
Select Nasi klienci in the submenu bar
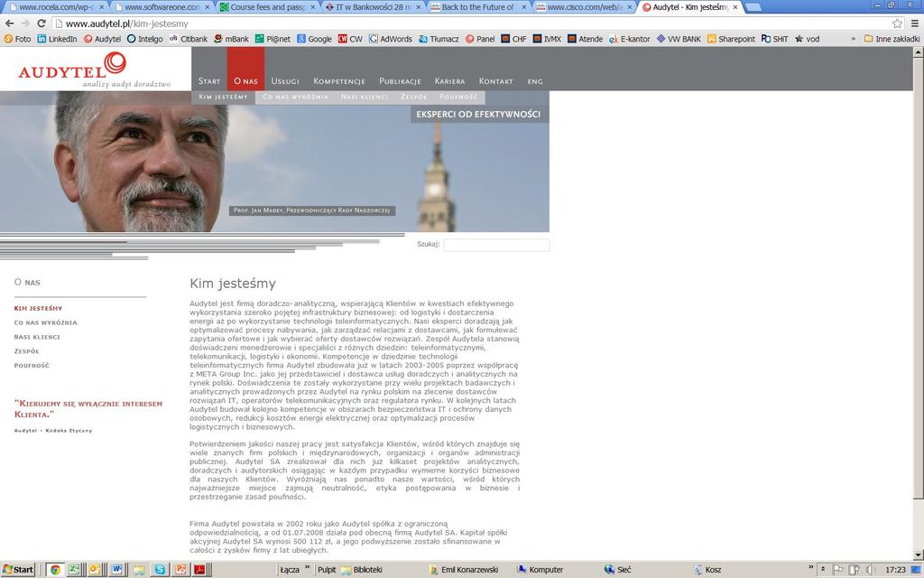point(365,97)
